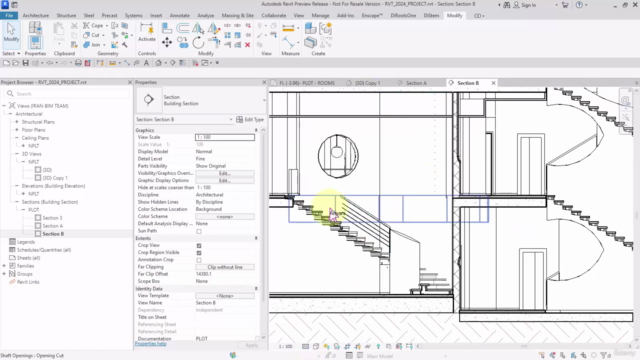Select the Section B tree item
This screenshot has height=360, width=640.
[53, 234]
